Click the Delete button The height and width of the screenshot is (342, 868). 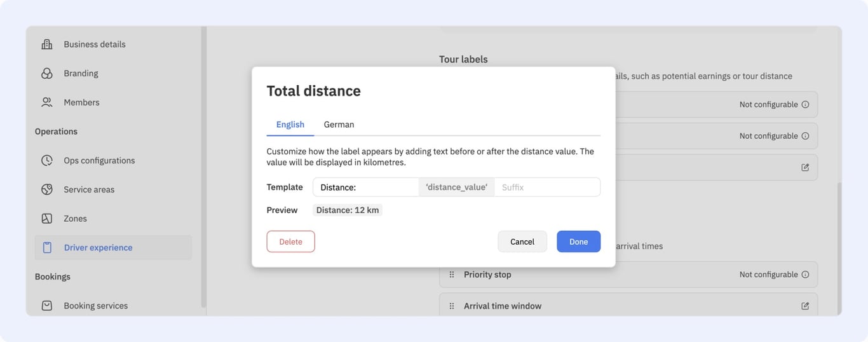(x=291, y=242)
